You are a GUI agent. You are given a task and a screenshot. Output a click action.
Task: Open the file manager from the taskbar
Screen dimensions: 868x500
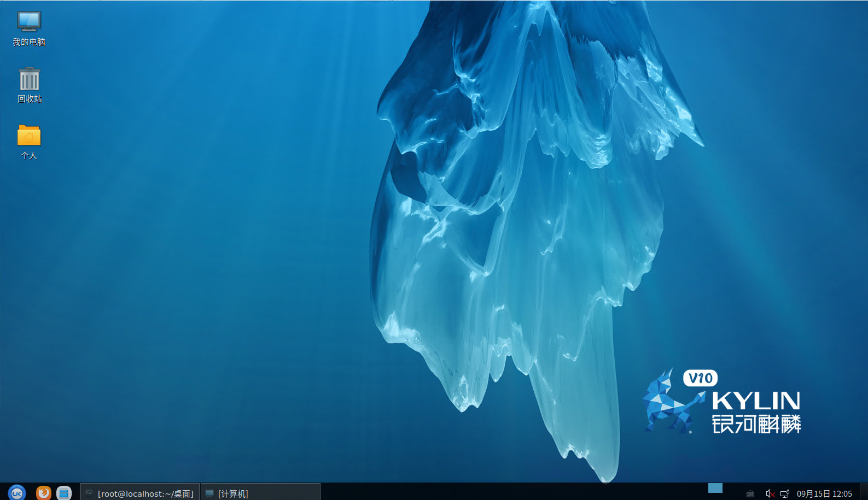[64, 493]
